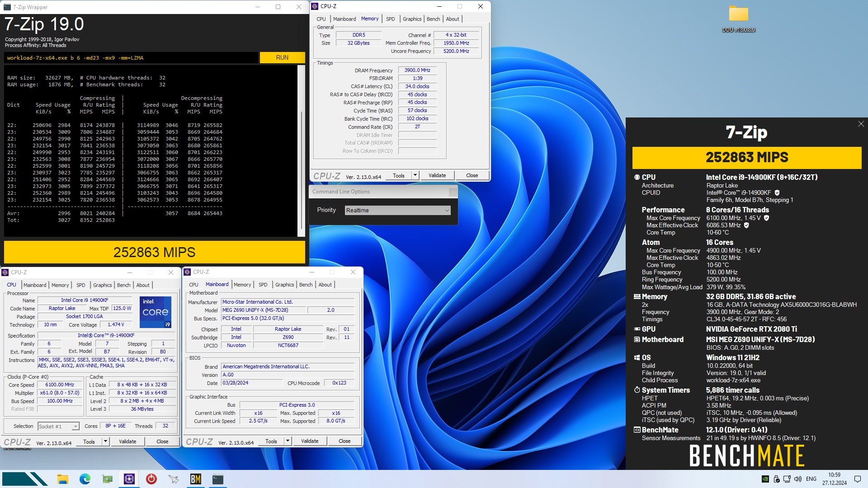Image resolution: width=868 pixels, height=488 pixels.
Task: Click the Level 3 cache 36 MBytes value
Action: [x=142, y=409]
